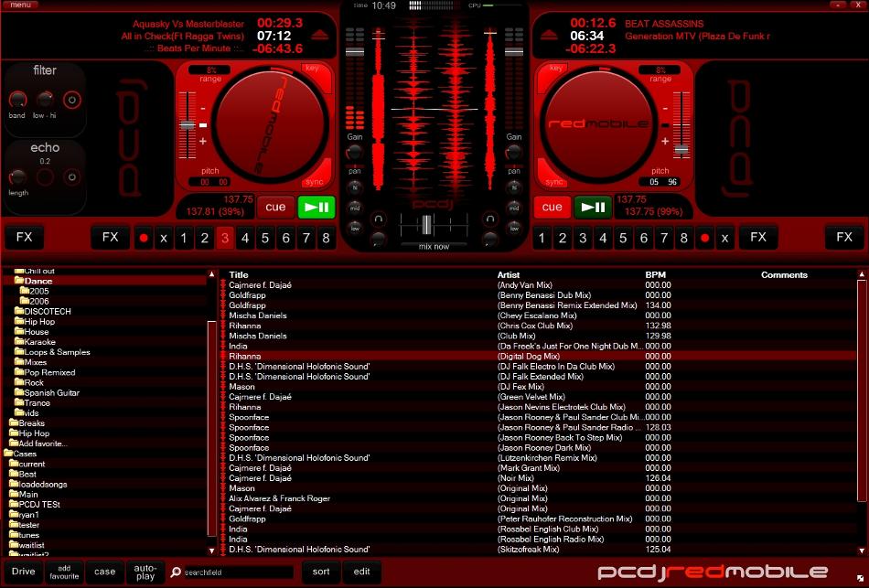Image resolution: width=869 pixels, height=588 pixels.
Task: Select right deck hot cue 5
Action: 623,238
